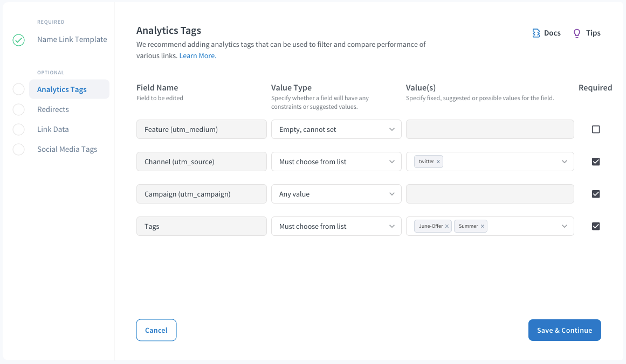Click the circle step icon beside Social Media Tags
This screenshot has height=364, width=626.
[18, 150]
